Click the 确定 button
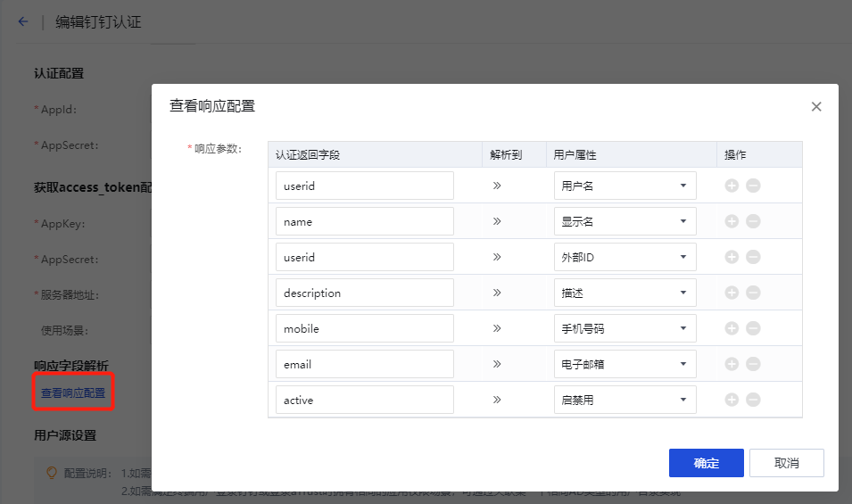 pos(706,463)
